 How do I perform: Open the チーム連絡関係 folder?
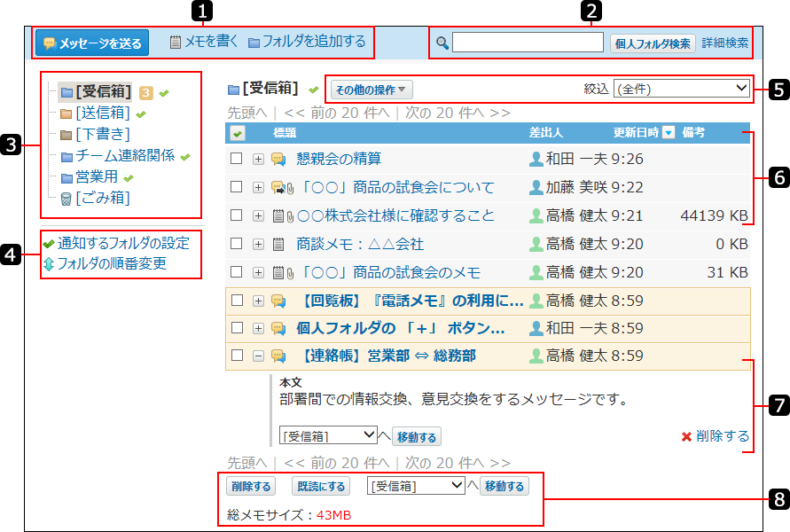tap(125, 156)
